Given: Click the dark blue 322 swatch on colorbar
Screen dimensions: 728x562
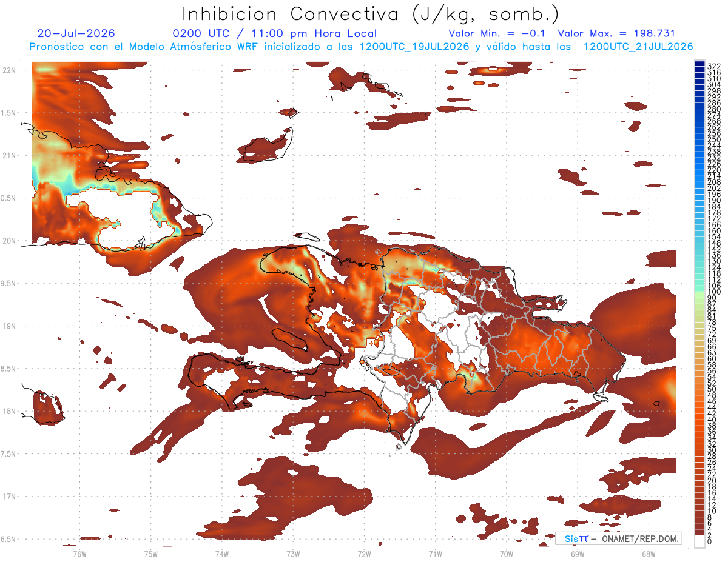Looking at the screenshot, I should [700, 65].
